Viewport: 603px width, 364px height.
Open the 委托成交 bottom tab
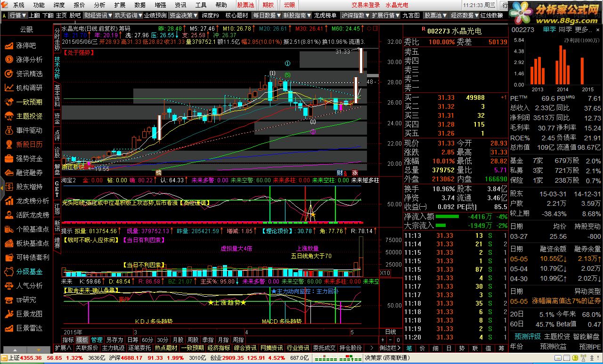click(x=325, y=348)
